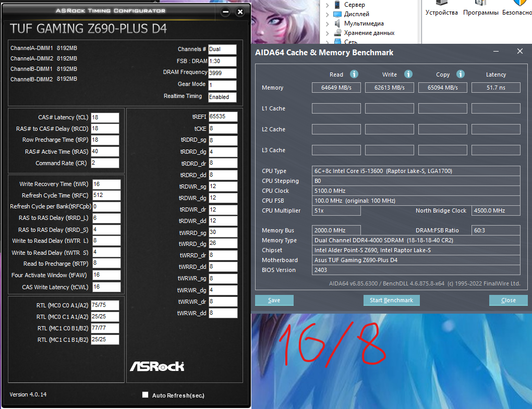Screen dimensions: 532x409
Task: Close AIDA64 benchmark via title bar X
Action: (520, 52)
